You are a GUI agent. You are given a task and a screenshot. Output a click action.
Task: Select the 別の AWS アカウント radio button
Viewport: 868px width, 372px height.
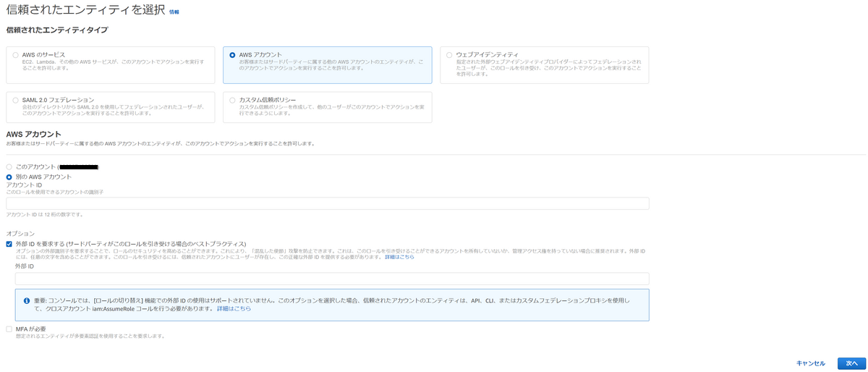9,177
